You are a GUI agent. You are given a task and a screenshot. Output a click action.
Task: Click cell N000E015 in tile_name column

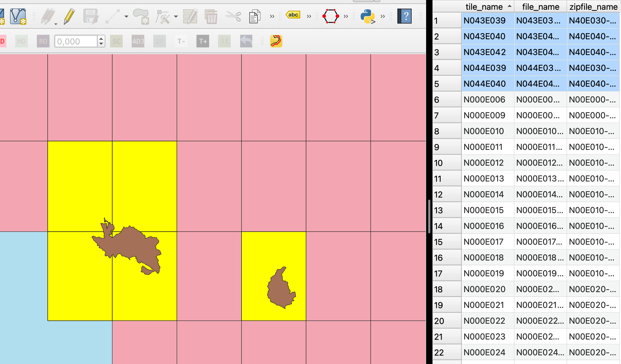[x=484, y=210]
